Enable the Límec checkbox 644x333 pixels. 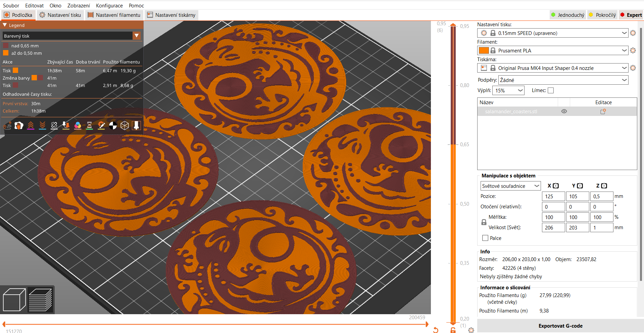click(x=551, y=90)
